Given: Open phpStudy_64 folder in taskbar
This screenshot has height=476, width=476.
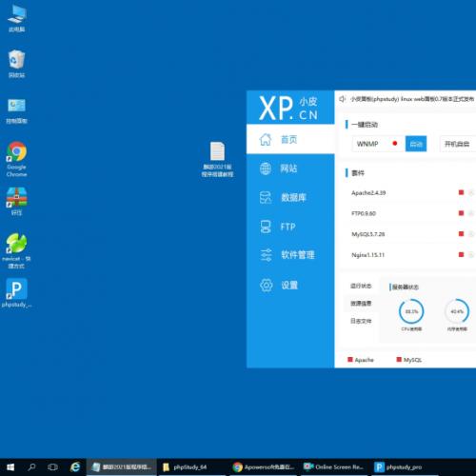Looking at the screenshot, I should point(185,466).
